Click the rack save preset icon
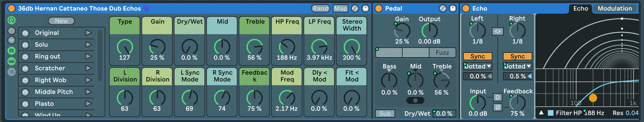Image resolution: width=644 pixels, height=122 pixels. point(365,8)
